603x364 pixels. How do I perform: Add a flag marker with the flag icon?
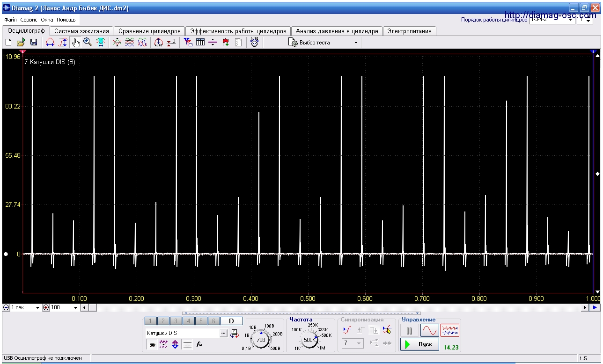(226, 43)
